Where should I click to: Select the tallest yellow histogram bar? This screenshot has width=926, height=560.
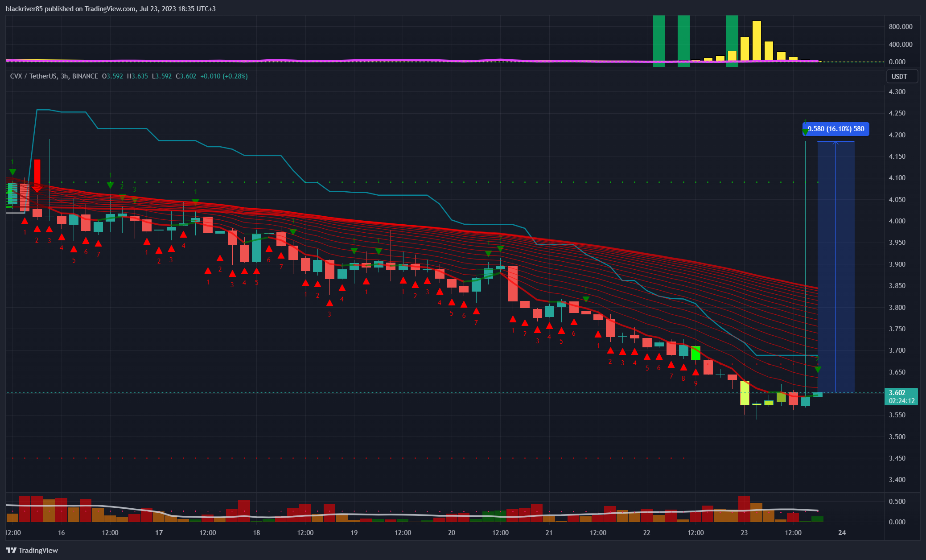pos(757,41)
